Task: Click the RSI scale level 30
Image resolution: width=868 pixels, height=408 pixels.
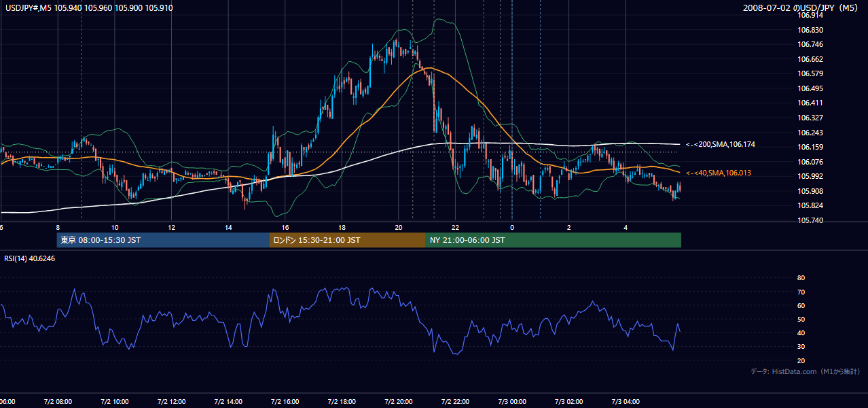Action: click(801, 347)
